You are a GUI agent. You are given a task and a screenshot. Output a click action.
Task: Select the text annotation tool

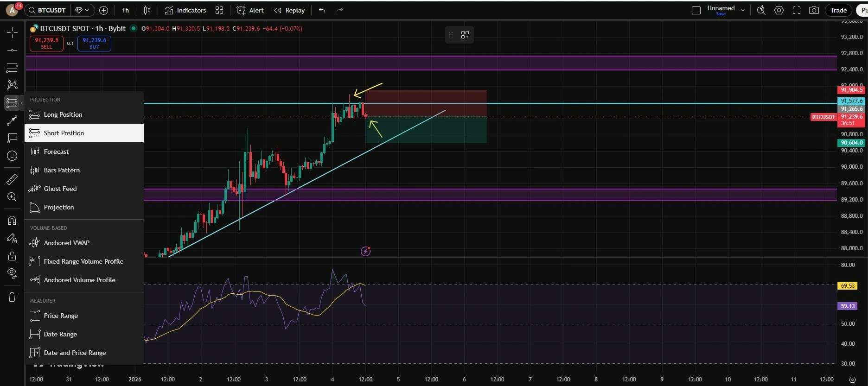click(12, 138)
